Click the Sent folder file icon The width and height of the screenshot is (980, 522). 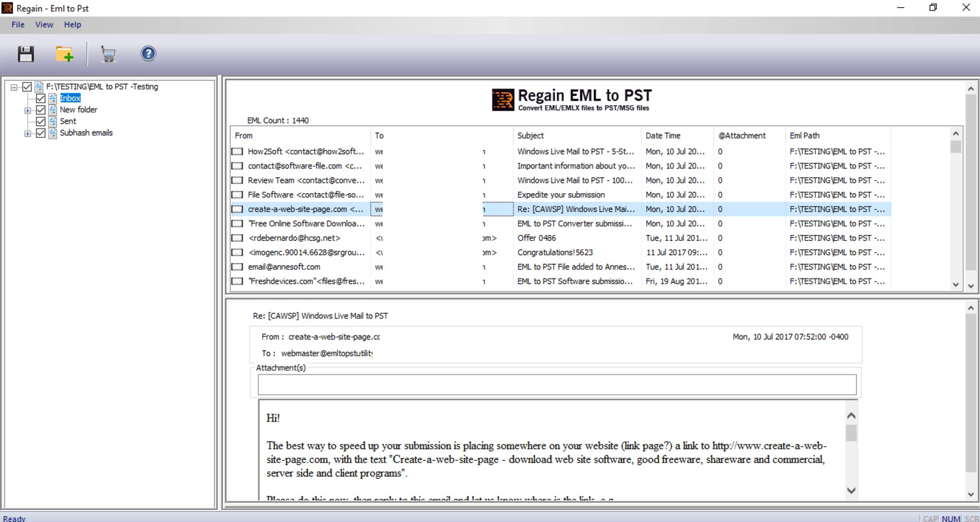pos(53,121)
